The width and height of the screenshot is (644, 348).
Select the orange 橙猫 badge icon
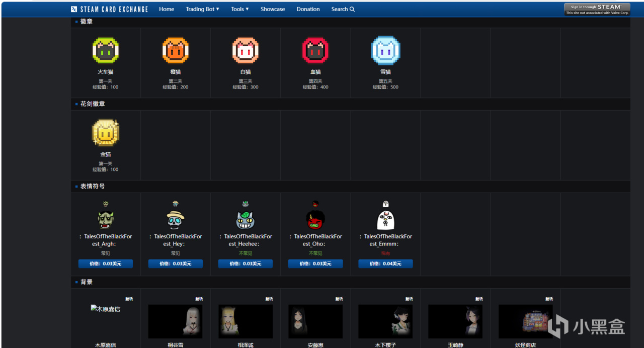pyautogui.click(x=175, y=50)
